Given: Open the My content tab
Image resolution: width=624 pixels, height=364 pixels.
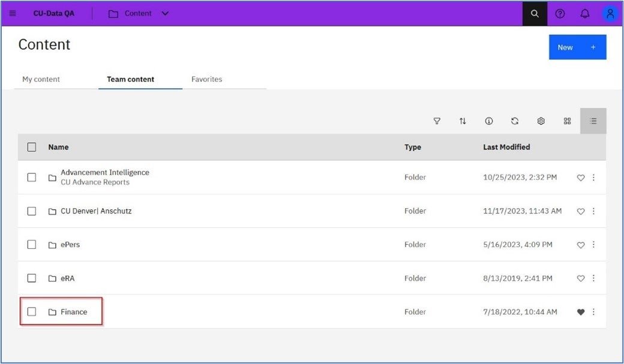Looking at the screenshot, I should pos(41,79).
